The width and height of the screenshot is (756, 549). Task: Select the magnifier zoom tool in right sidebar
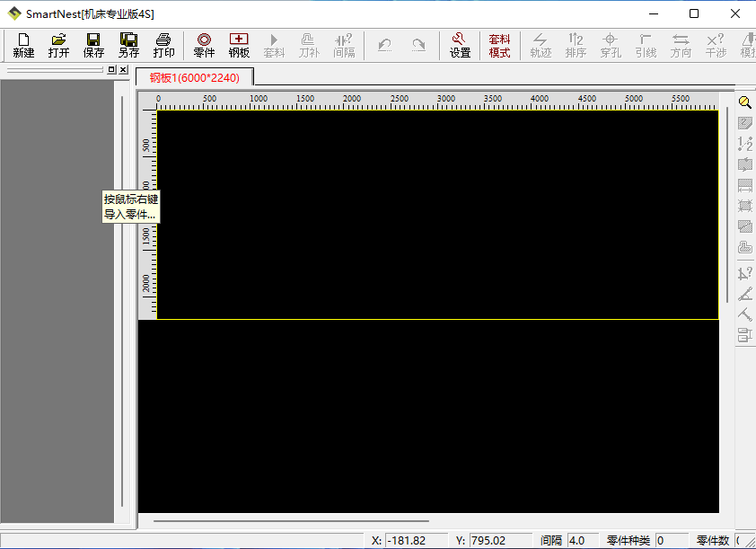click(x=744, y=103)
